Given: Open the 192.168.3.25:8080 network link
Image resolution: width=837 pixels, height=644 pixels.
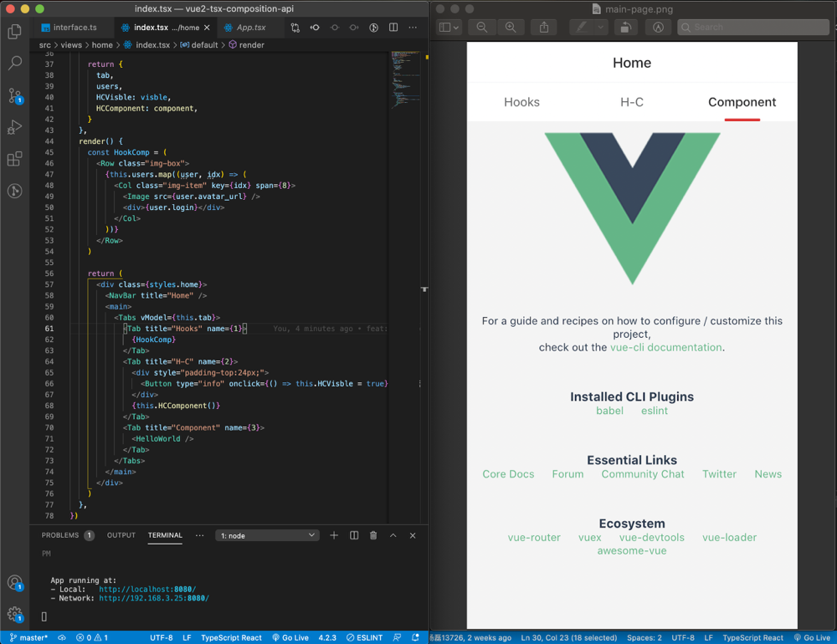Looking at the screenshot, I should click(154, 598).
